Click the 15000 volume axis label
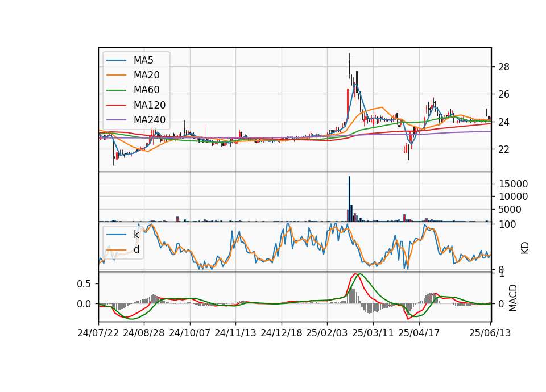Image resolution: width=546 pixels, height=392 pixels. pyautogui.click(x=513, y=184)
